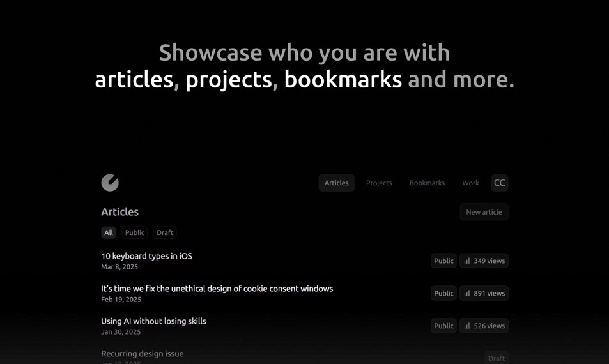Screen dimensions: 609x364
Task: Click bar chart icon beside 349 views
Action: (x=467, y=261)
